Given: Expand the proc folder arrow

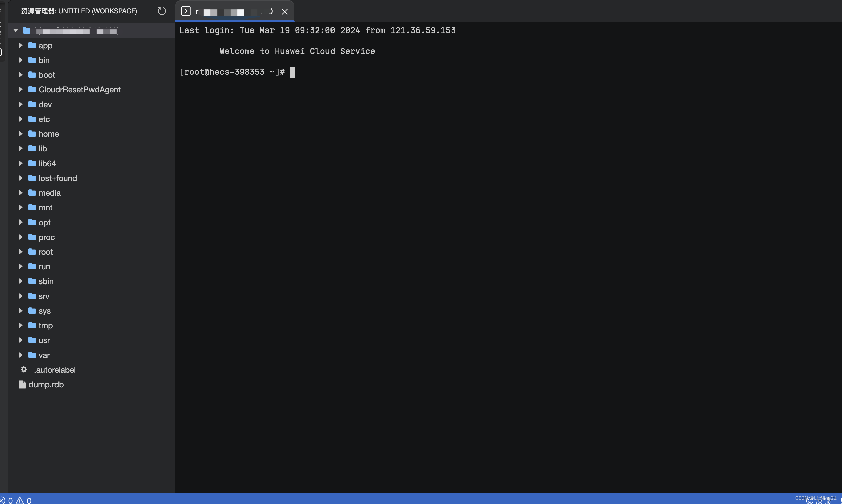Looking at the screenshot, I should (x=21, y=237).
